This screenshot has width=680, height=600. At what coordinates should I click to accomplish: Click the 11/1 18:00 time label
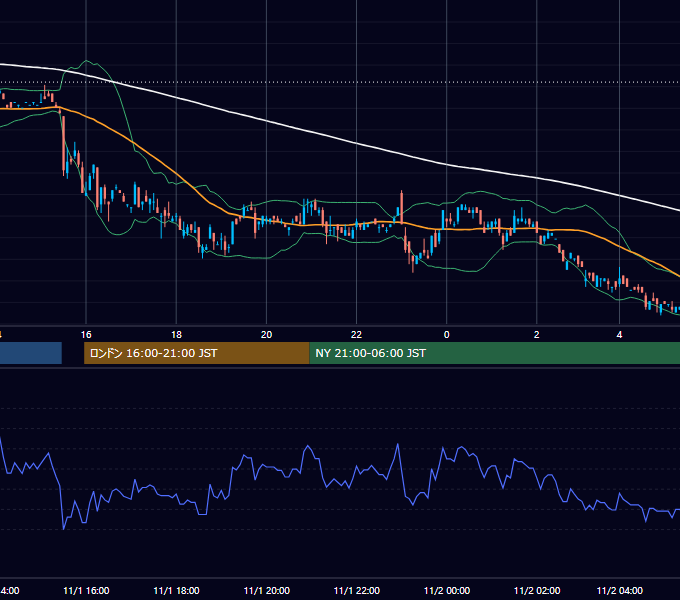pos(176,590)
